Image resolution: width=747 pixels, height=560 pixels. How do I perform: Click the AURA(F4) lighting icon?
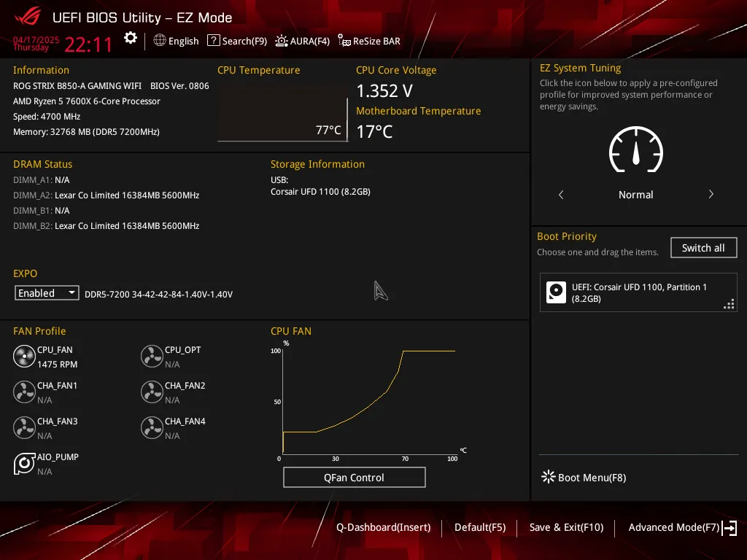point(282,41)
